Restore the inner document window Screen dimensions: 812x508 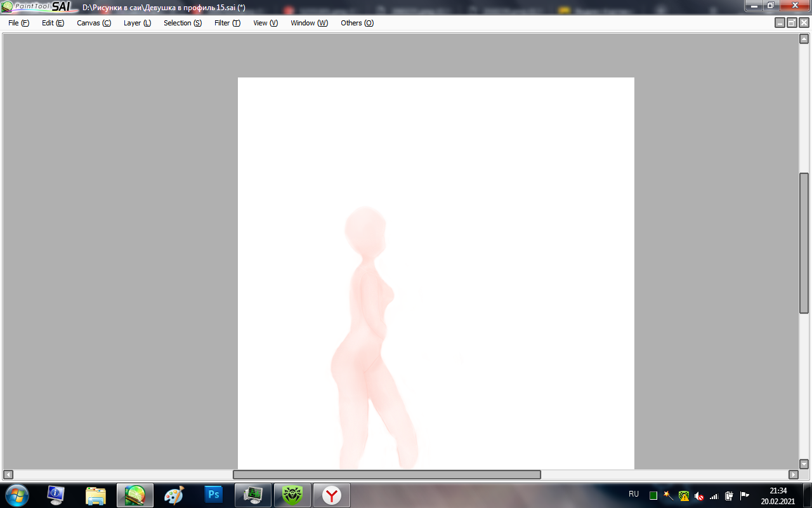tap(792, 23)
